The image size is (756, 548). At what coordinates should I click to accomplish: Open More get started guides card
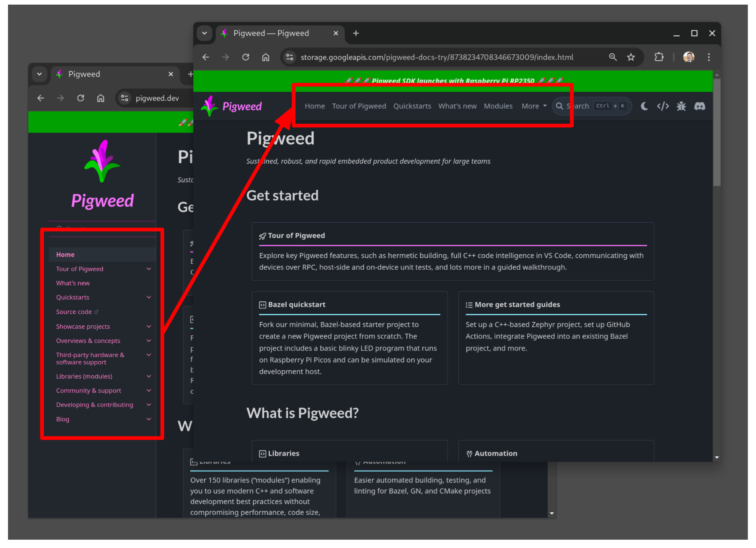pyautogui.click(x=556, y=338)
